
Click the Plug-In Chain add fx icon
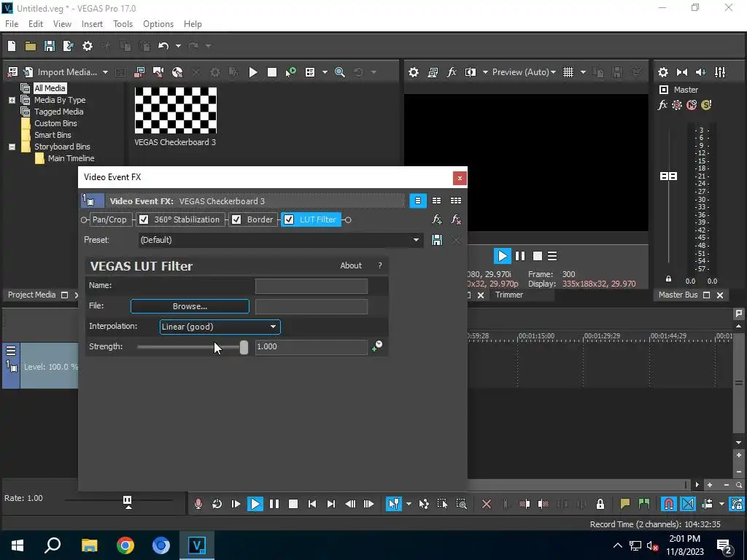(x=437, y=219)
